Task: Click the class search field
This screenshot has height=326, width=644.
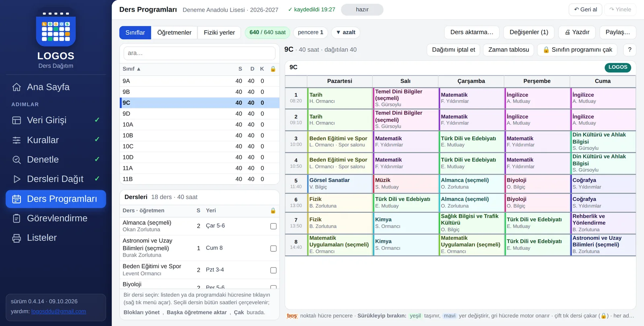Action: point(200,53)
